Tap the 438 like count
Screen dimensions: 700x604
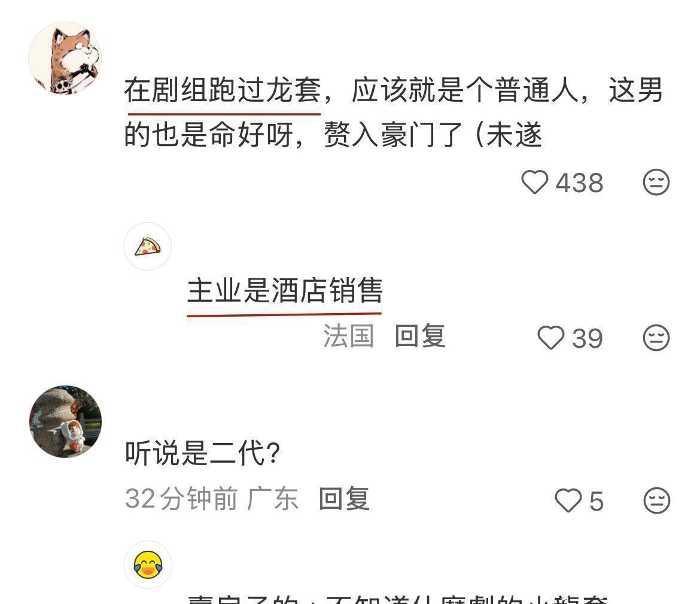click(579, 183)
